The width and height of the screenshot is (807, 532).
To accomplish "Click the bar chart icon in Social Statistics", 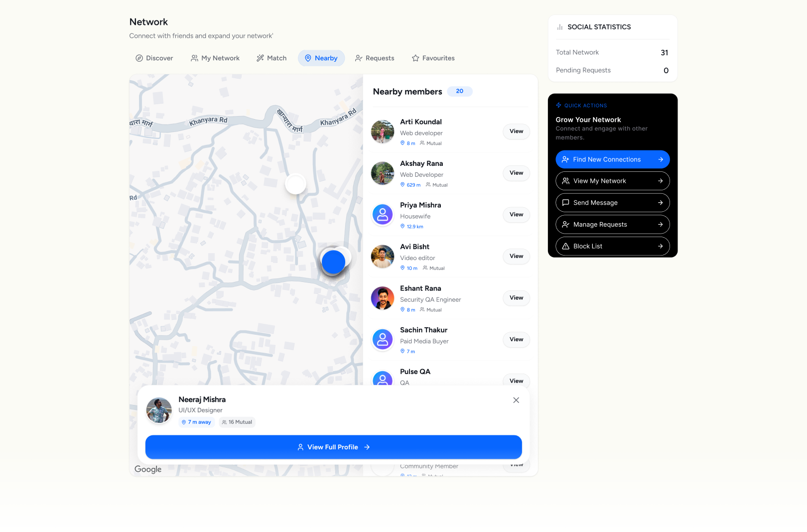I will coord(560,27).
